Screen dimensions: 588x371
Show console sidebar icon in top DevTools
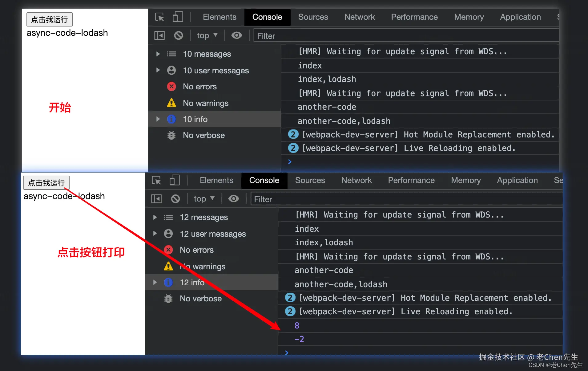pos(159,36)
